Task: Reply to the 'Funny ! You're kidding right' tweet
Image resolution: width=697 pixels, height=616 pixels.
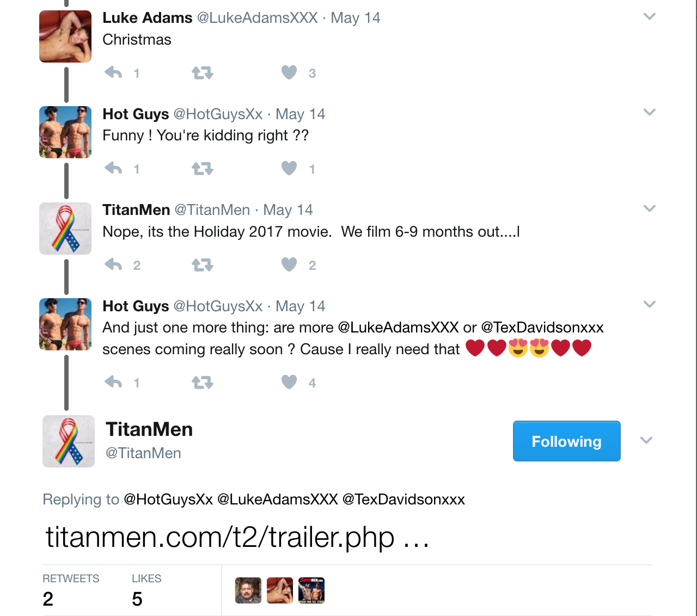Action: 113,168
